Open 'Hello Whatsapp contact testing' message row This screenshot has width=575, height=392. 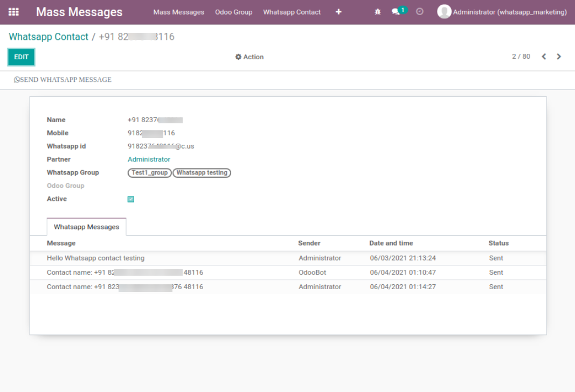(288, 258)
